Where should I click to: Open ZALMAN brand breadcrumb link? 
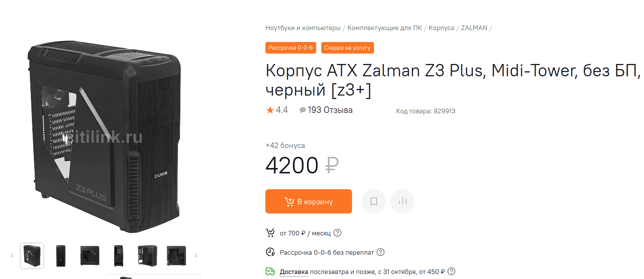[474, 28]
